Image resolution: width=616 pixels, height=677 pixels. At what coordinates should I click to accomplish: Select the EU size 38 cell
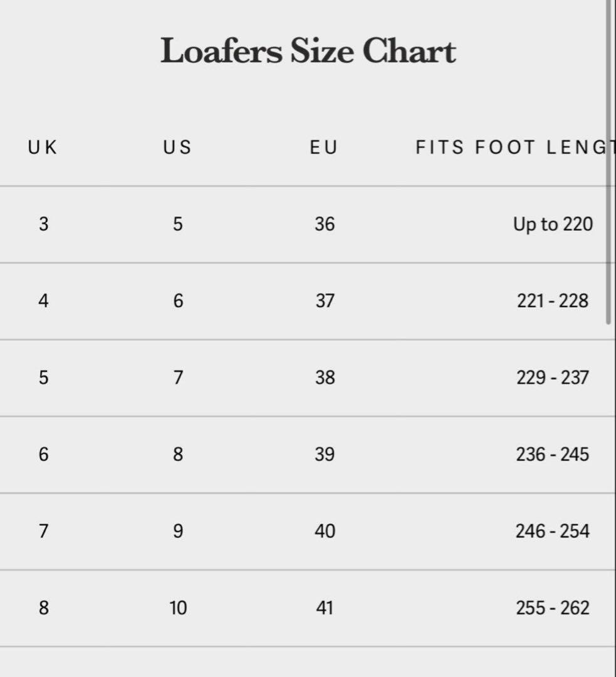point(325,377)
